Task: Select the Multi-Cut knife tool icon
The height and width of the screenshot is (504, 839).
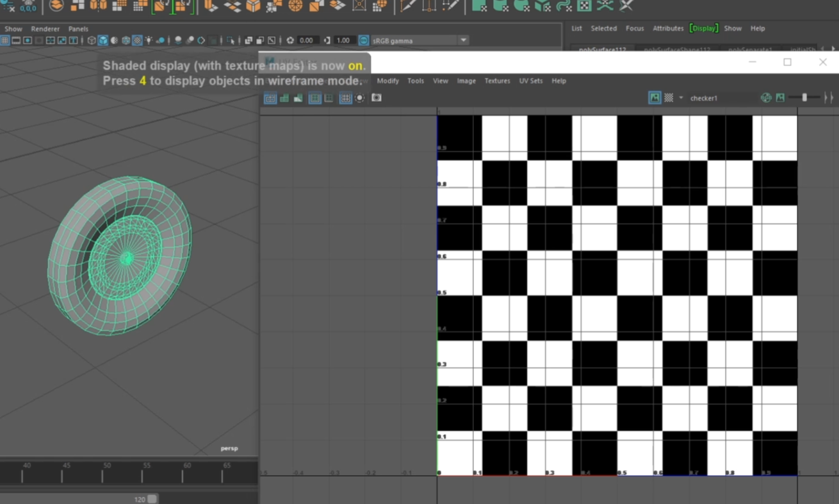Action: (x=407, y=6)
